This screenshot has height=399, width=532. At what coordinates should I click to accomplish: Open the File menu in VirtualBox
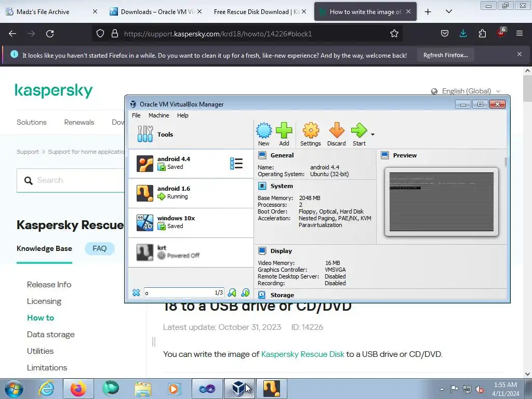pyautogui.click(x=136, y=115)
